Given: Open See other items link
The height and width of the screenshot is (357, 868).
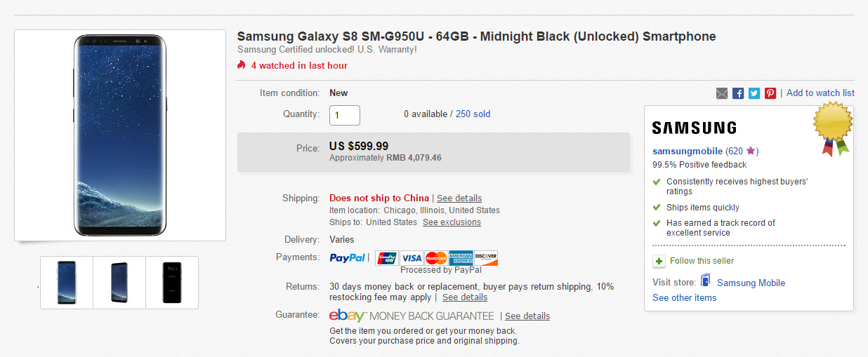Looking at the screenshot, I should (x=684, y=297).
